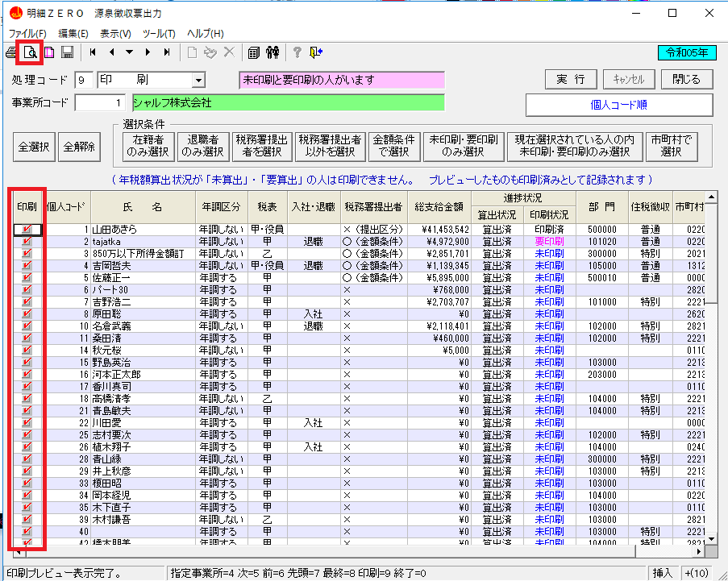Click the downward triangle in the navigation toolbar

[x=130, y=52]
